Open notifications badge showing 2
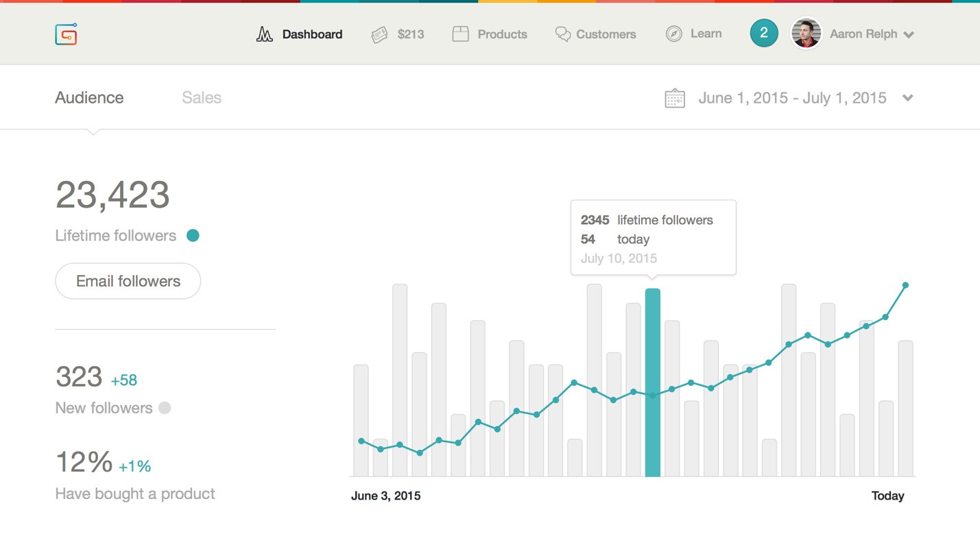This screenshot has height=547, width=980. tap(763, 34)
